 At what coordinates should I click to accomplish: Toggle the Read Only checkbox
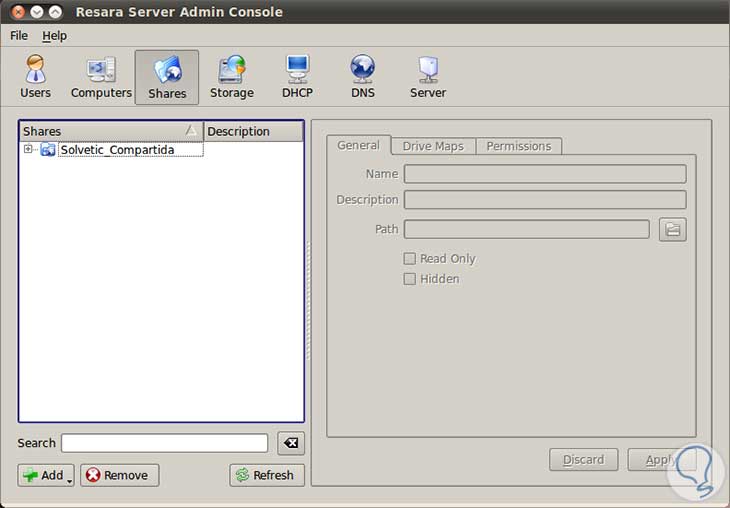tap(409, 258)
